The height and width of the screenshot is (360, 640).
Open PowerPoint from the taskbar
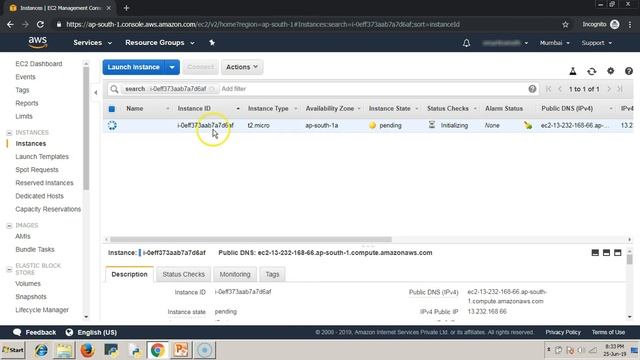(180, 350)
